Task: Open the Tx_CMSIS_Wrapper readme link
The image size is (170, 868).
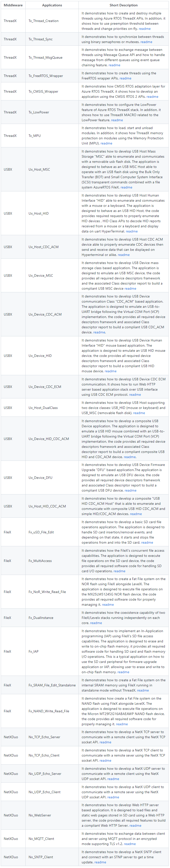Action: point(152,96)
